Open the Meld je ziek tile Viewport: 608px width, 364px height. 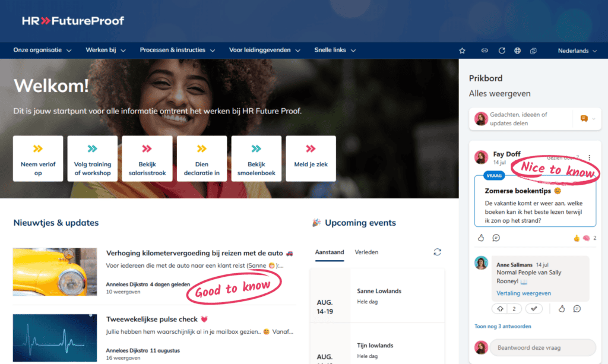(311, 159)
